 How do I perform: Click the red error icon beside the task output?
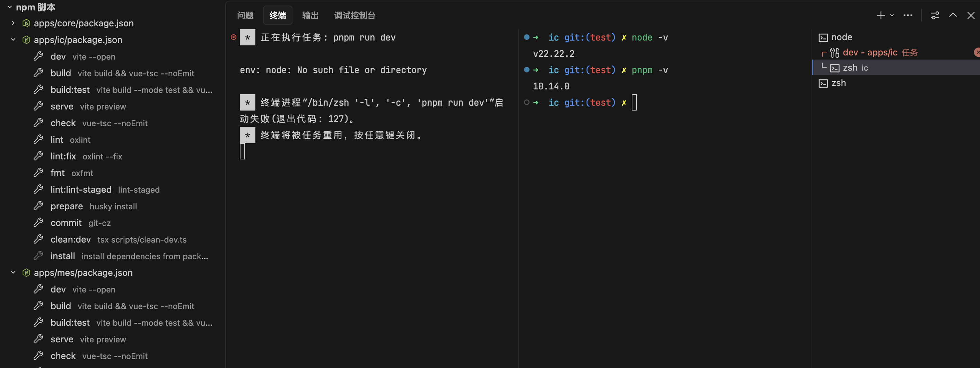tap(234, 37)
